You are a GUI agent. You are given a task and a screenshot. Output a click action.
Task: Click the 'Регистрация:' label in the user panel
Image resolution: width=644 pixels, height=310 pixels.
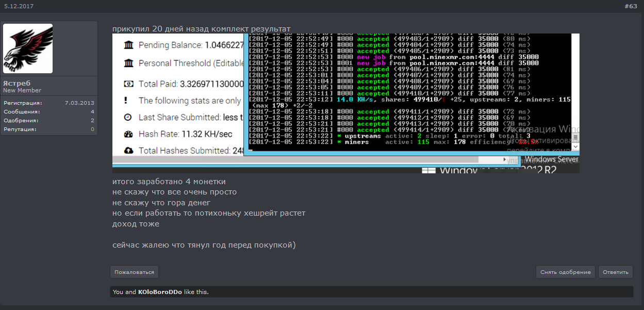(23, 103)
